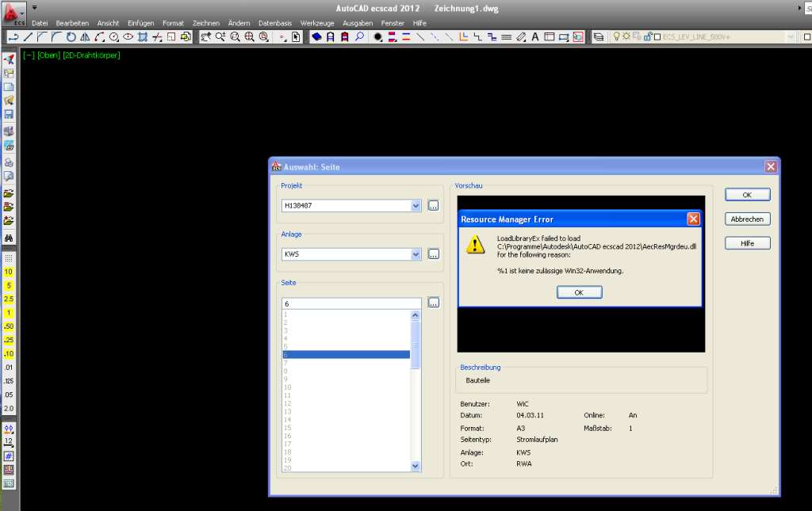Click the black connection dot icon
This screenshot has height=511, width=812.
point(378,36)
